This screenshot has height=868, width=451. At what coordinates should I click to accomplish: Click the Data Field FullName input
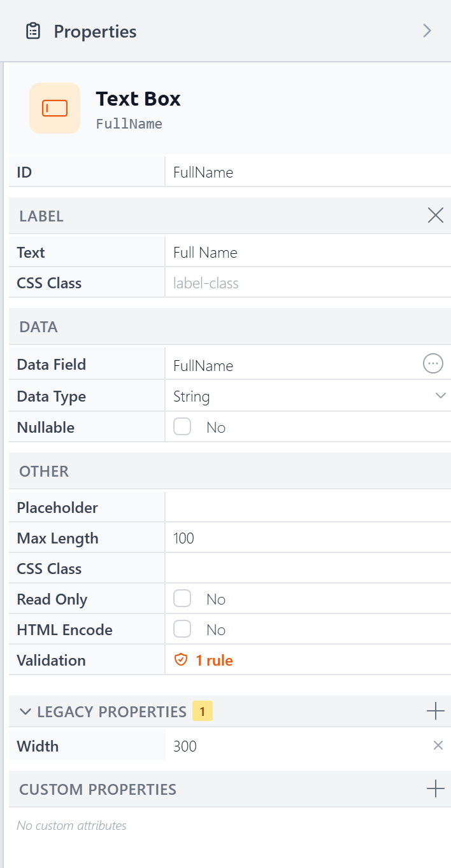coord(293,365)
